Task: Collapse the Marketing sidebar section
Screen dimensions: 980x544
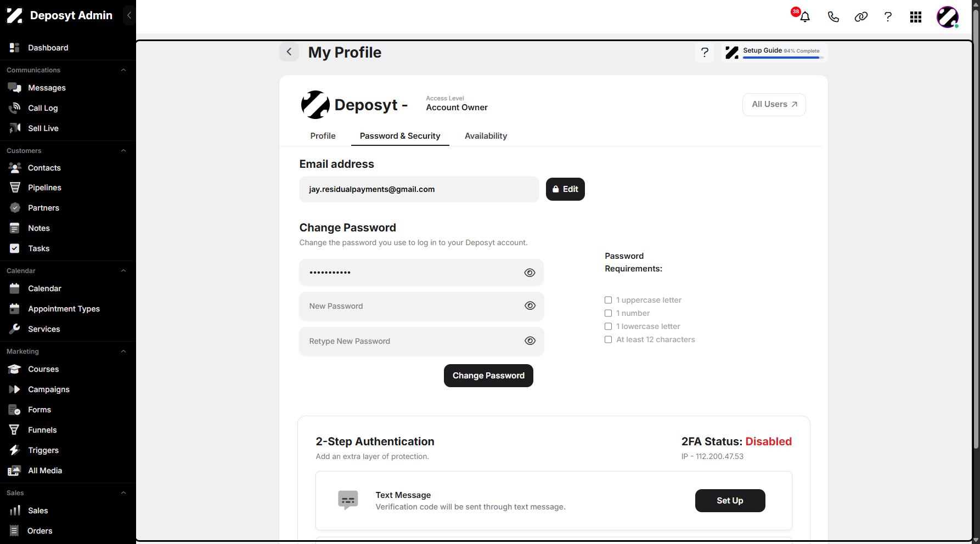Action: (x=123, y=352)
